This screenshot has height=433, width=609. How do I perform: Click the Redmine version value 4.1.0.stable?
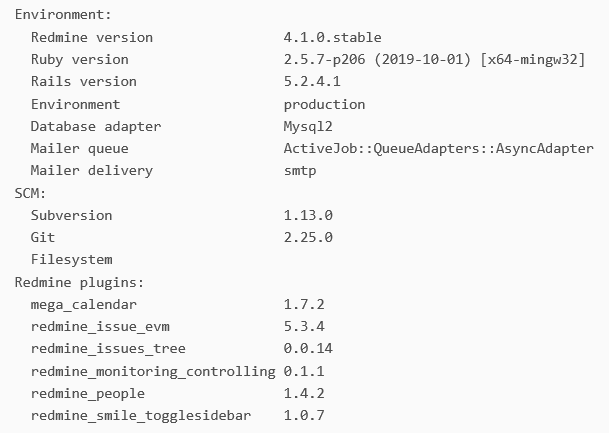click(x=332, y=37)
